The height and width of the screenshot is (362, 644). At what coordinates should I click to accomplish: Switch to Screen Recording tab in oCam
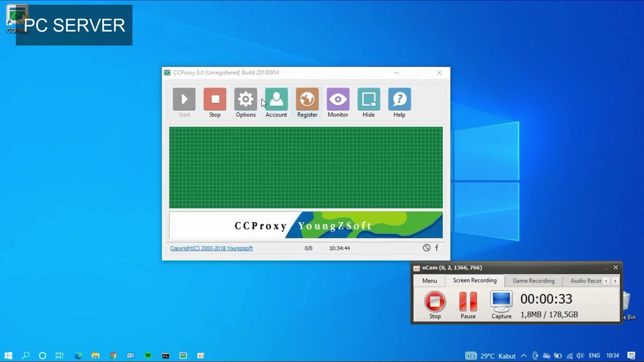(x=475, y=281)
